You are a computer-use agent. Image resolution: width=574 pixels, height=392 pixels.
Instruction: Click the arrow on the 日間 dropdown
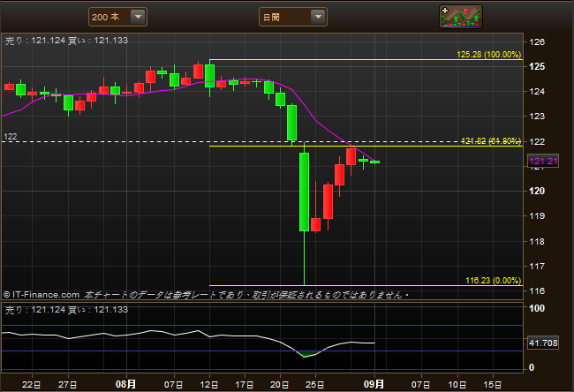coord(318,17)
